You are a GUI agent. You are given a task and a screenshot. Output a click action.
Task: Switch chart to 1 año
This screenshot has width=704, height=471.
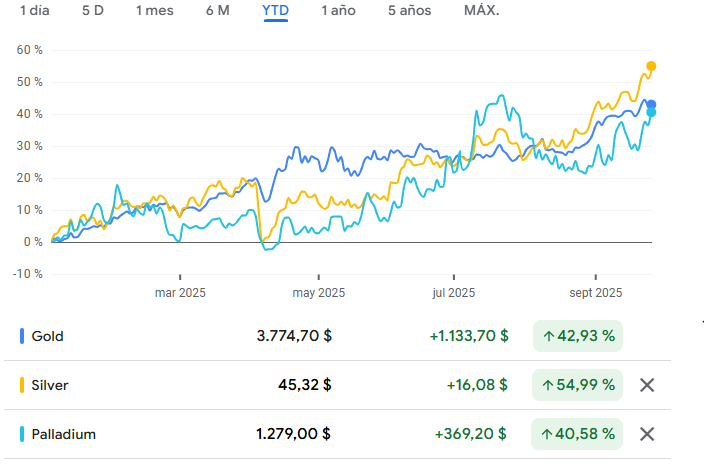tap(338, 11)
